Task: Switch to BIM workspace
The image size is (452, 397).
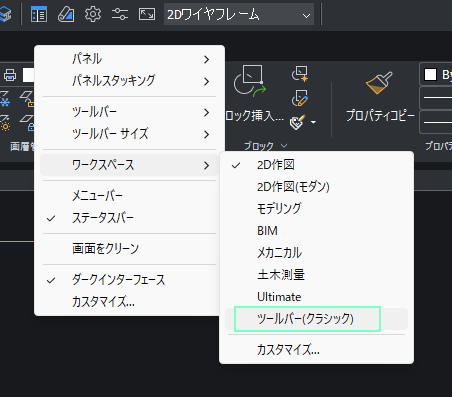Action: pos(316,231)
